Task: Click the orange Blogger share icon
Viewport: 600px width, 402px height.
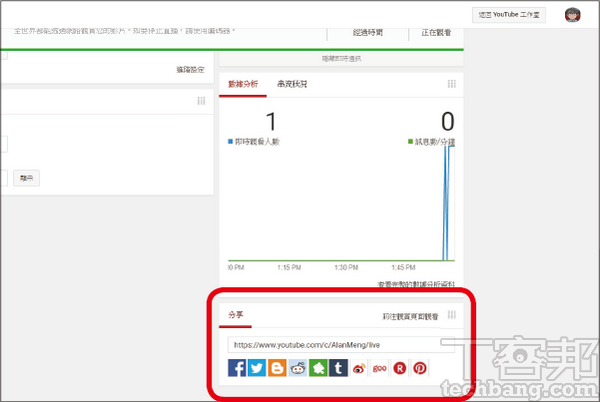Action: pos(277,368)
